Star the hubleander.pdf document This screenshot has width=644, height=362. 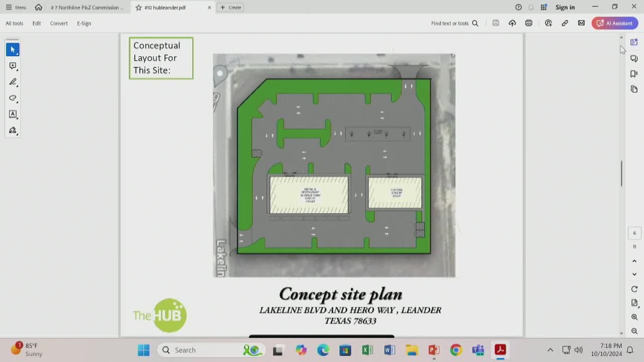pos(138,8)
